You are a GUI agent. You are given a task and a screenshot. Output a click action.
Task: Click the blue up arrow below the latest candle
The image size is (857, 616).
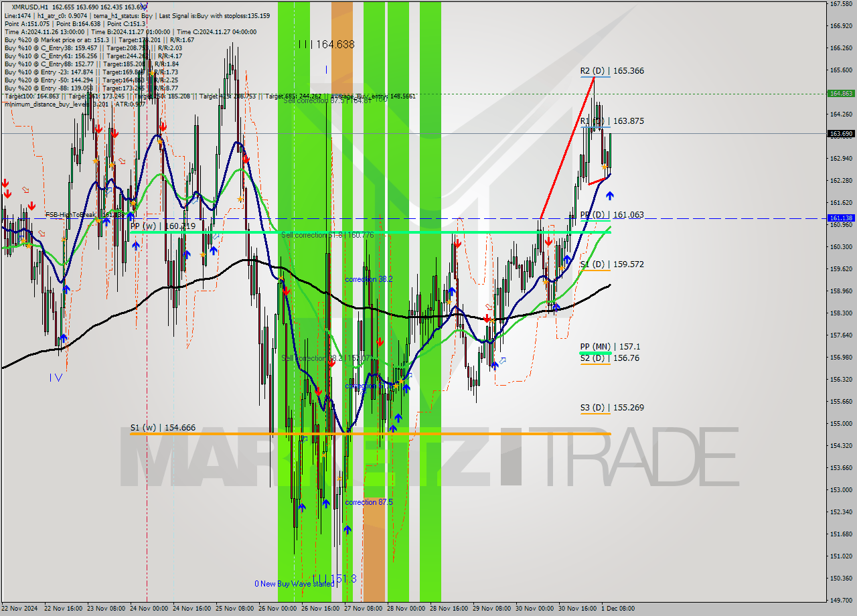[x=609, y=196]
